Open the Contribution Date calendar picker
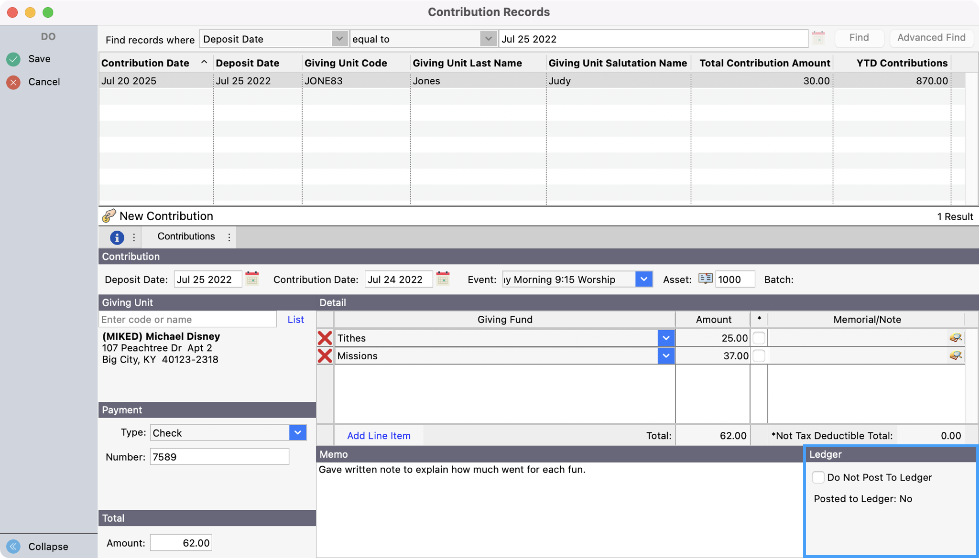The width and height of the screenshot is (980, 559). click(442, 279)
